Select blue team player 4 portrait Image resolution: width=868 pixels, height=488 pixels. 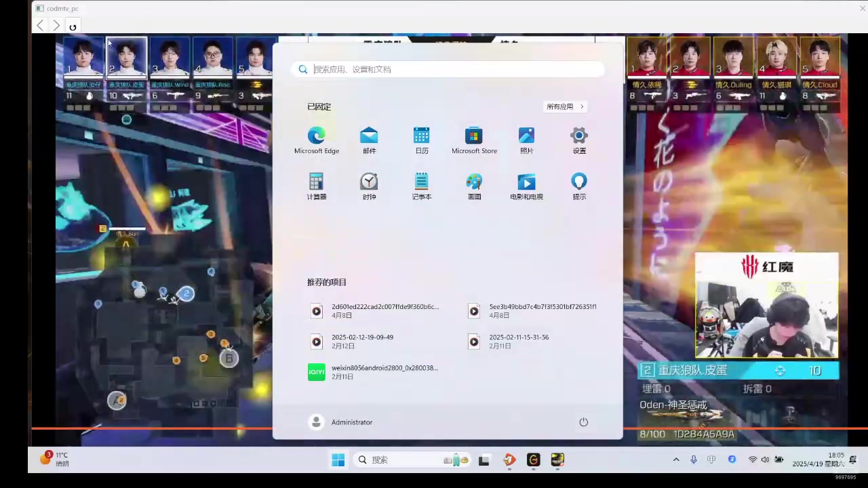point(212,58)
